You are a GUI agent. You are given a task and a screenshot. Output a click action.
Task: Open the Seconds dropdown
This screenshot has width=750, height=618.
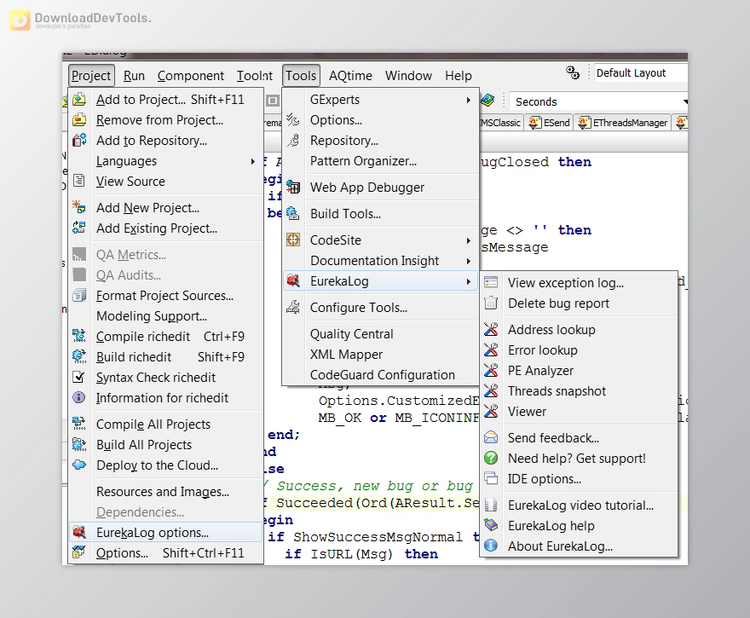tap(685, 102)
